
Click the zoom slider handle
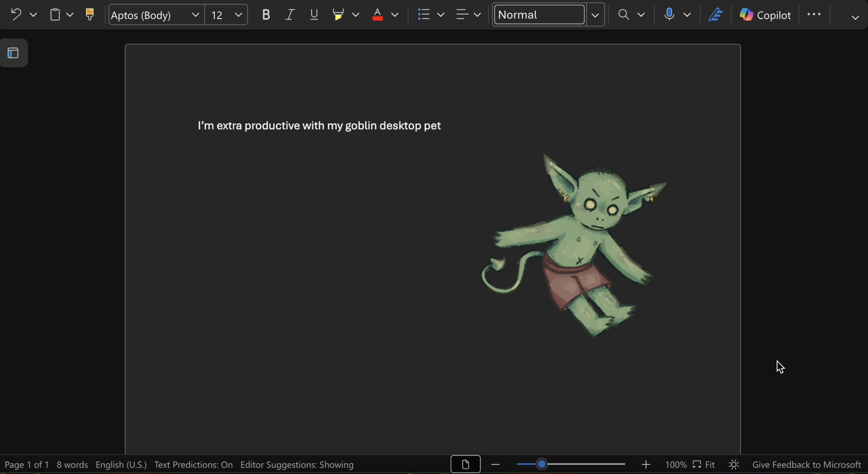click(x=541, y=465)
